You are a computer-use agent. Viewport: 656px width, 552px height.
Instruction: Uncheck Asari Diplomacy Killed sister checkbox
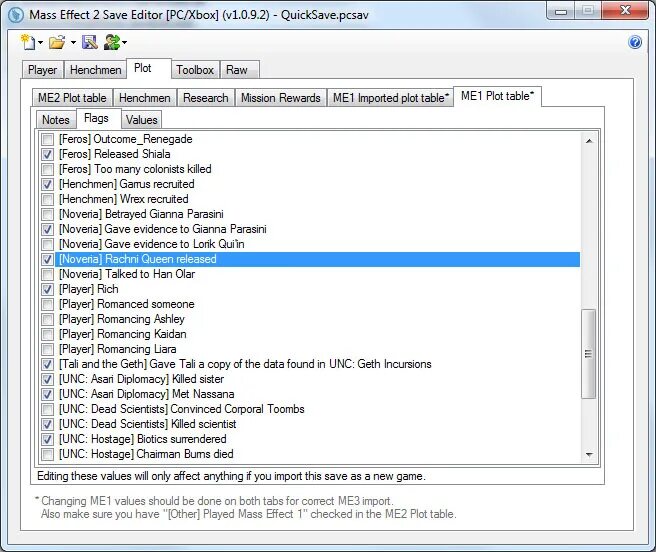point(48,379)
